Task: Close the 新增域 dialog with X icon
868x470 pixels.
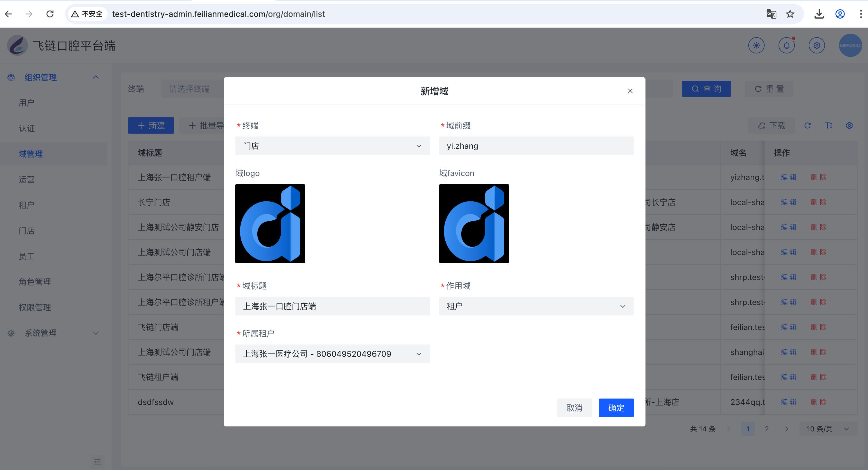Action: pos(630,91)
